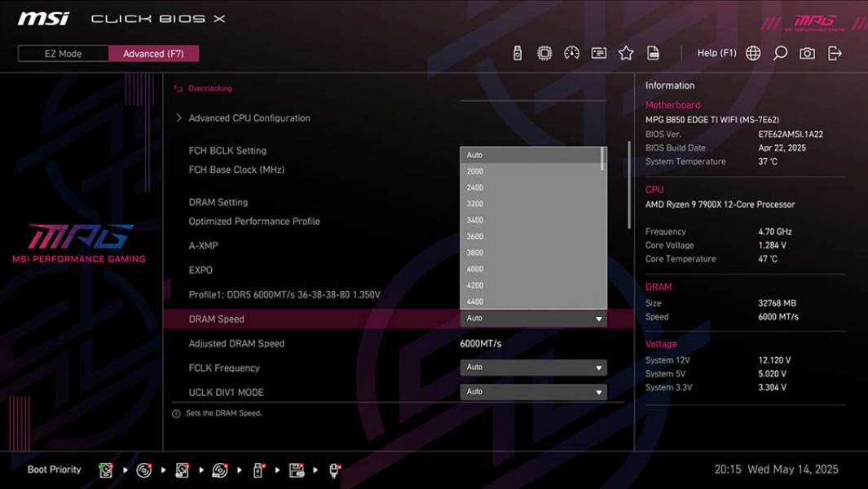The image size is (868, 489).
Task: Open the FCLK Frequency Auto dropdown
Action: point(533,368)
